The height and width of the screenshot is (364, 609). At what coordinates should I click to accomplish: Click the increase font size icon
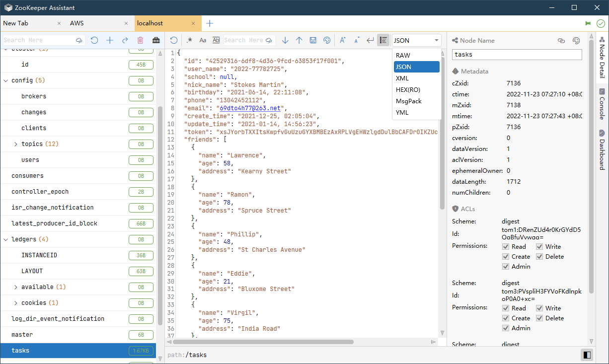click(x=343, y=40)
